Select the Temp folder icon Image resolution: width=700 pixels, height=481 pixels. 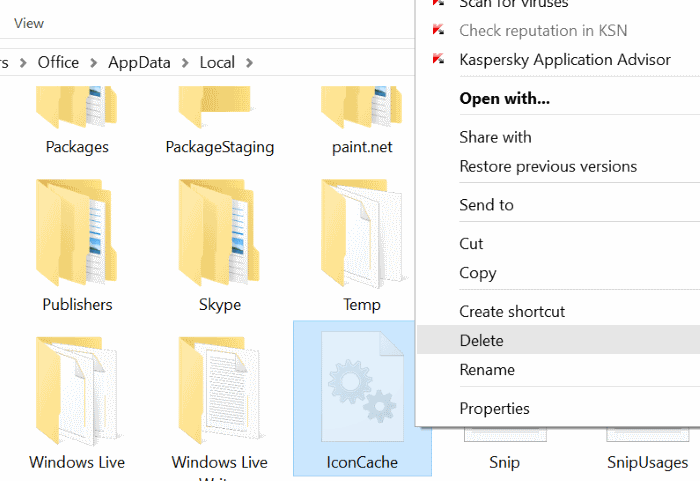point(362,233)
